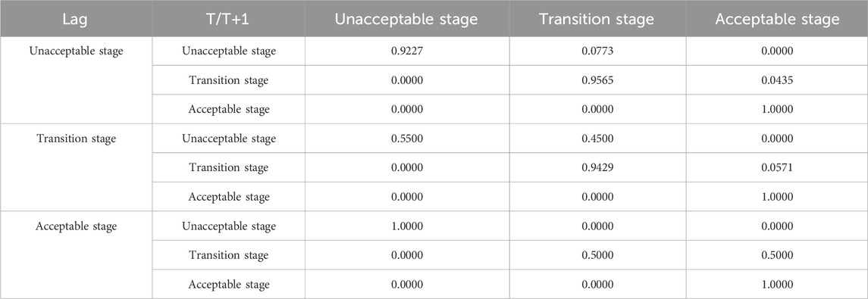Select the Unacceptable stage lag row label
This screenshot has width=868, height=299.
(x=77, y=51)
